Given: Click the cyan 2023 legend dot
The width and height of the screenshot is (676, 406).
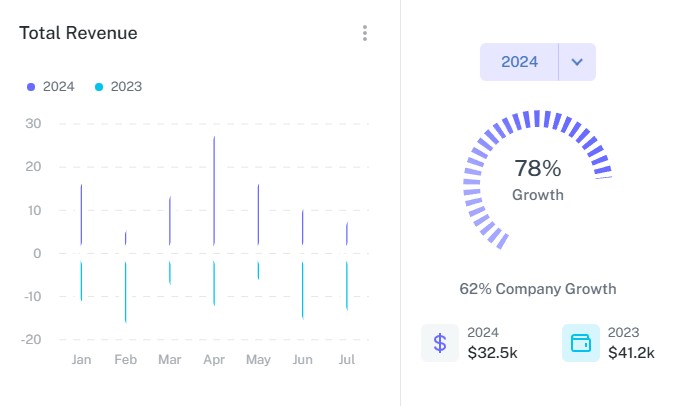Looking at the screenshot, I should point(99,87).
